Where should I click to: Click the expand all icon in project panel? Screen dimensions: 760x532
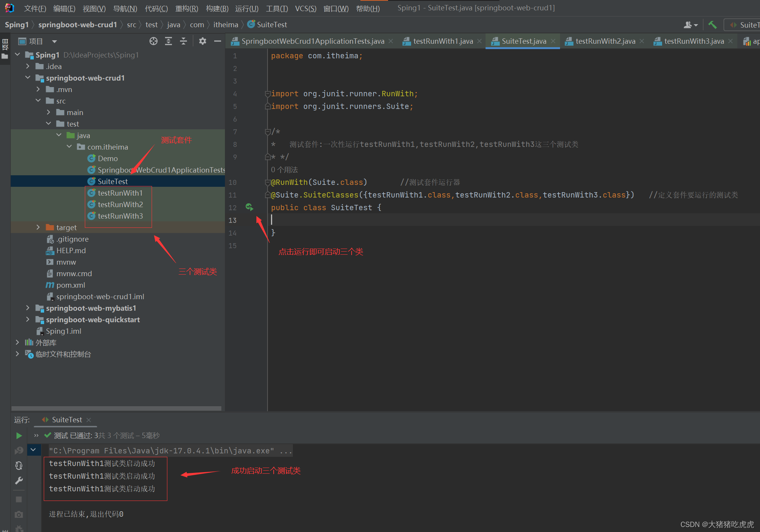coord(169,41)
